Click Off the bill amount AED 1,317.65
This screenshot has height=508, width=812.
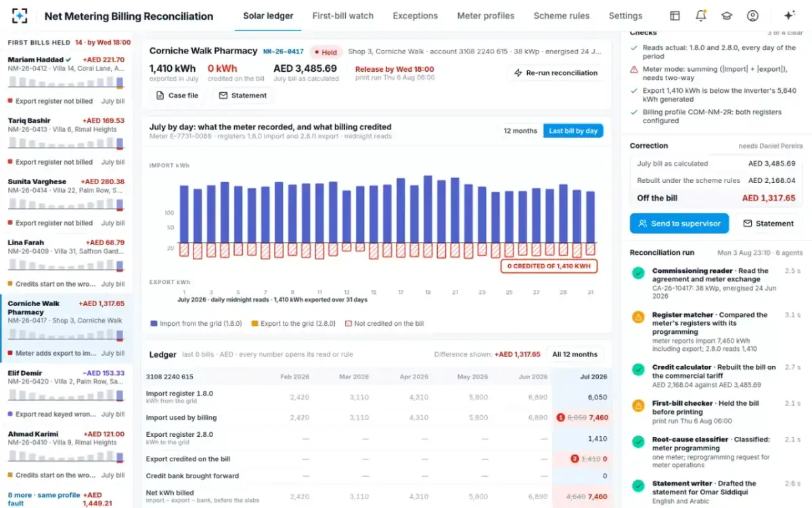click(769, 198)
